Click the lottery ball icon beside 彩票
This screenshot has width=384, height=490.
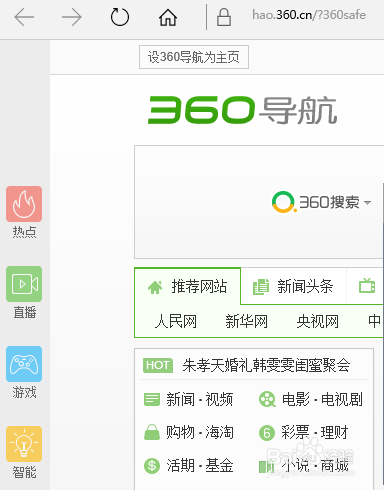tap(267, 433)
